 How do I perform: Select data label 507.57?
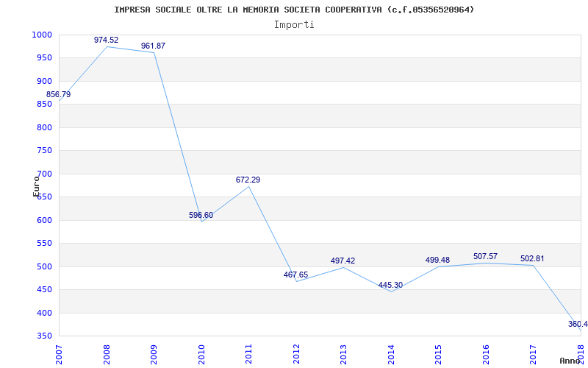485,256
